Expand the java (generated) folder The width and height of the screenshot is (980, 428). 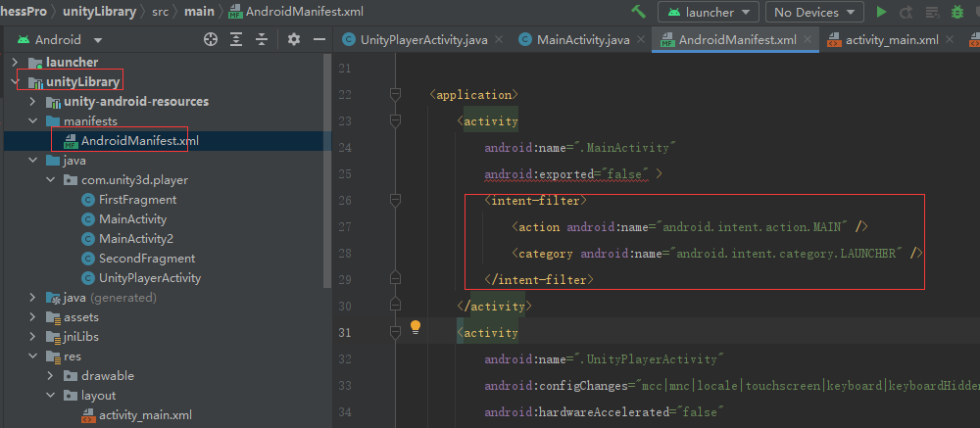click(x=32, y=298)
